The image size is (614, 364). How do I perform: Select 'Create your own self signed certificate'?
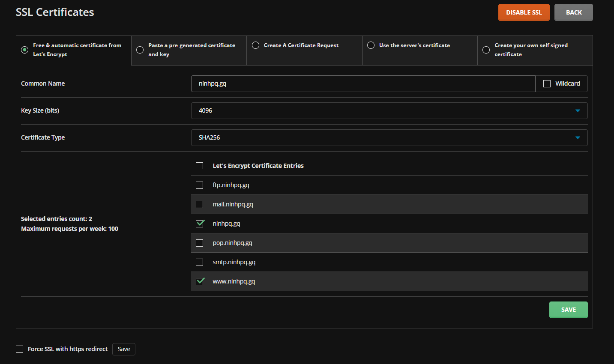(486, 50)
